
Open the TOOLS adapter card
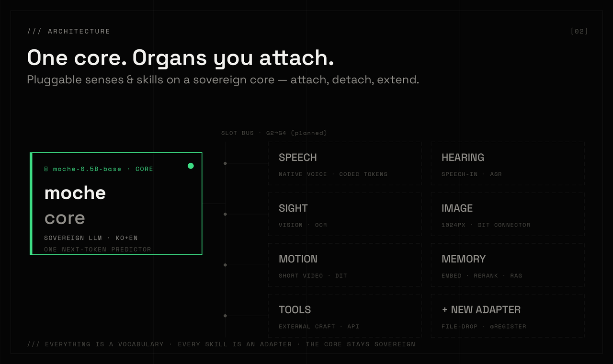point(345,316)
